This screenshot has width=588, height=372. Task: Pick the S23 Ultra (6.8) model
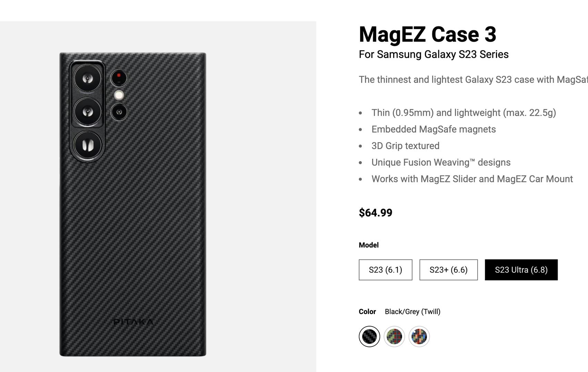521,270
